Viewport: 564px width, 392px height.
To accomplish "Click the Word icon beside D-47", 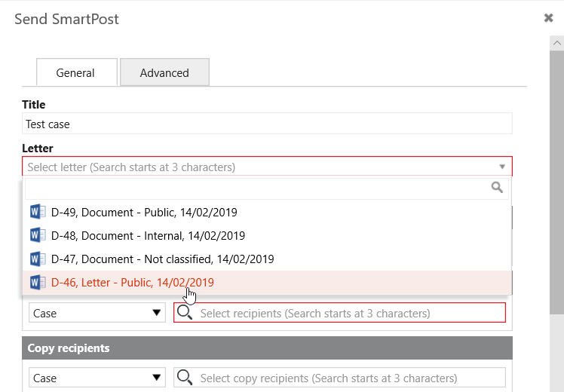I will [38, 259].
